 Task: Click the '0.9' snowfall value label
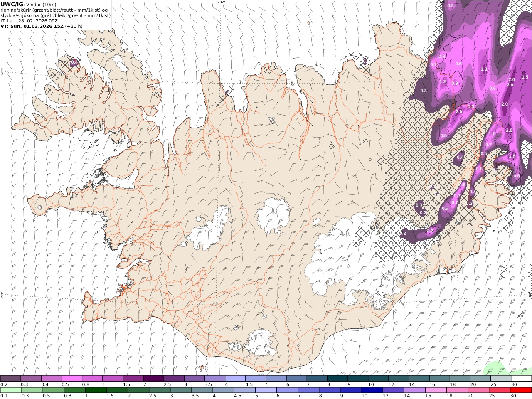pos(455,83)
